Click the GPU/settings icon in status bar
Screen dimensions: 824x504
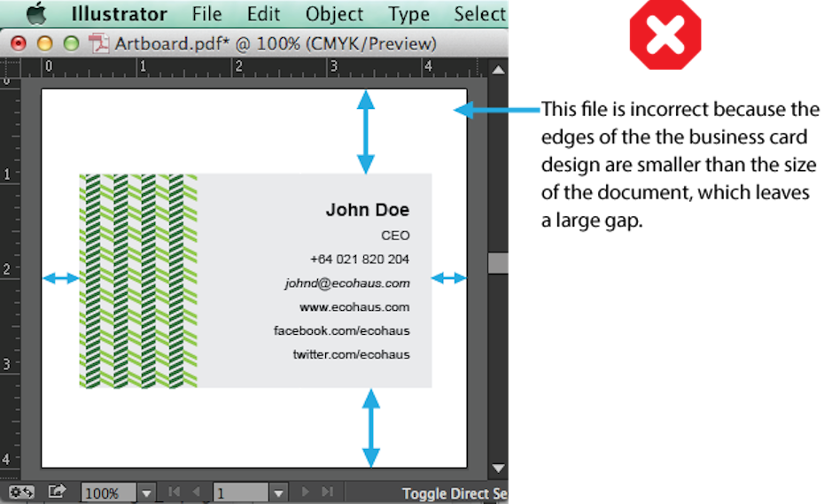pyautogui.click(x=22, y=492)
